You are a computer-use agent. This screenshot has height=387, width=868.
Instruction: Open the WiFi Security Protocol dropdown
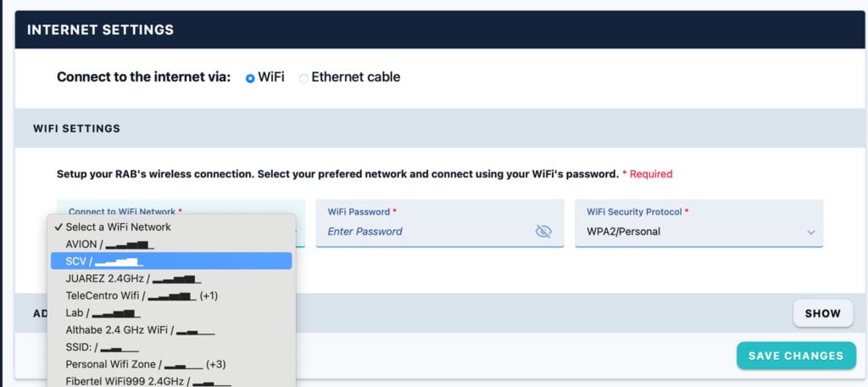698,231
